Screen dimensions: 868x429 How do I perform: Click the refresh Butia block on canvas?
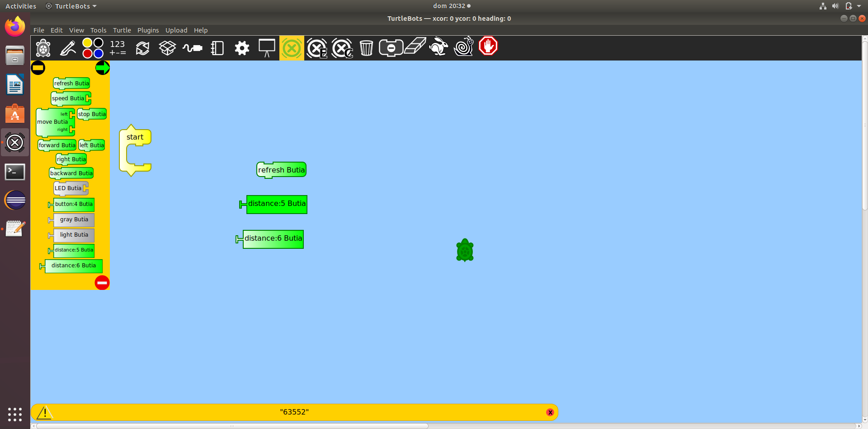(281, 170)
